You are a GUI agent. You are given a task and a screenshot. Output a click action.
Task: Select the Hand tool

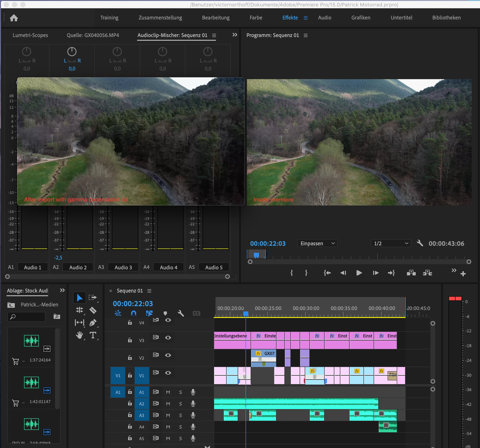click(x=80, y=335)
